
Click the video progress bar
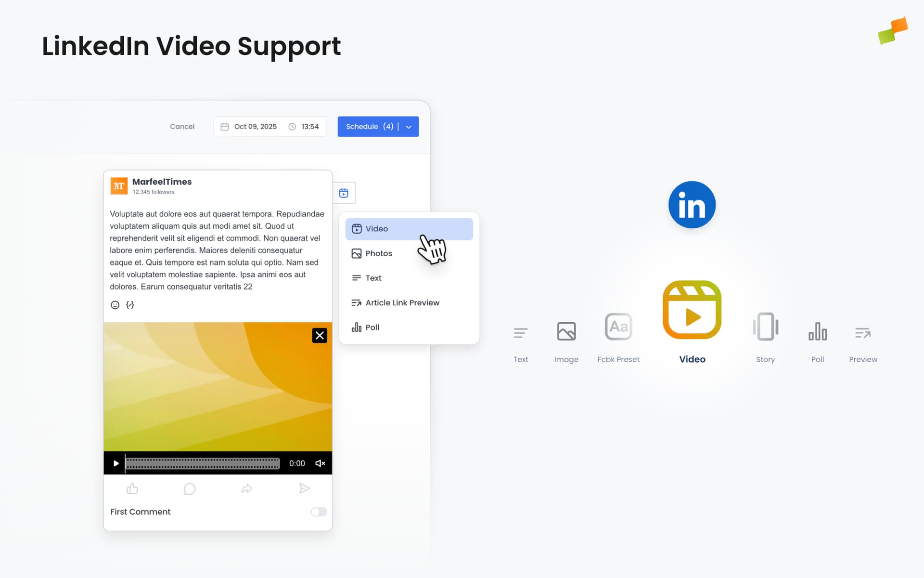(x=202, y=463)
